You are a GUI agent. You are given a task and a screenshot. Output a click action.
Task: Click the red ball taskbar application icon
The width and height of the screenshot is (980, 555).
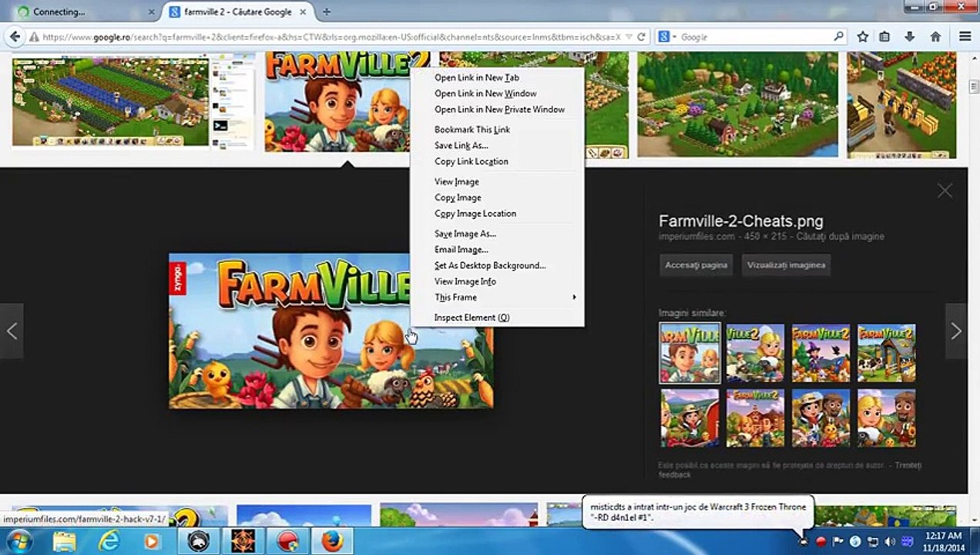287,541
